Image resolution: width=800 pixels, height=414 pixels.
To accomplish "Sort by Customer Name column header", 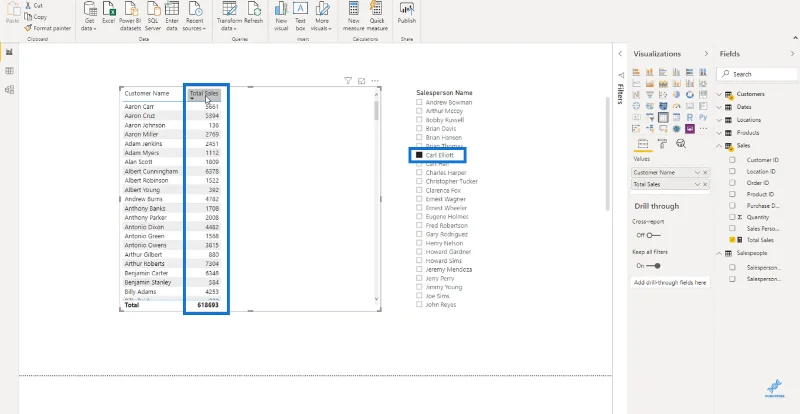I will (146, 93).
